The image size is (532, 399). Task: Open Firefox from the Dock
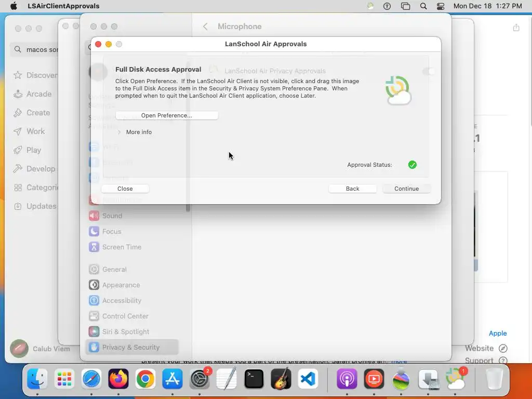(118, 379)
